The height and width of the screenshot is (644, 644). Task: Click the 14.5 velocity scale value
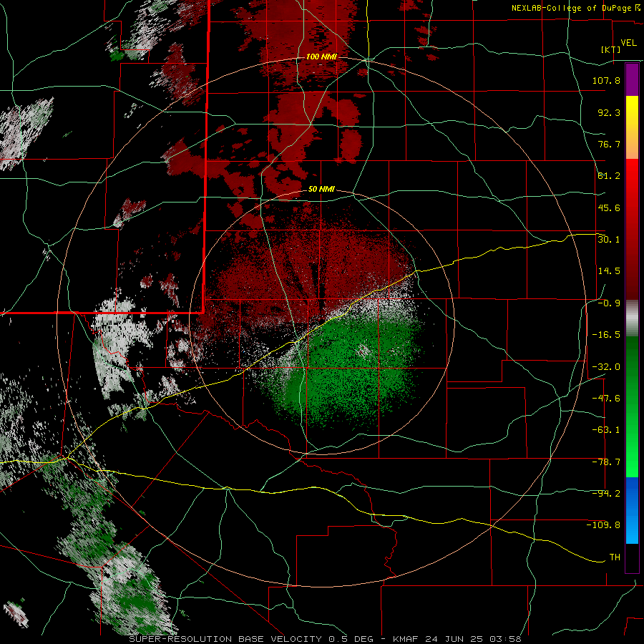coord(609,271)
